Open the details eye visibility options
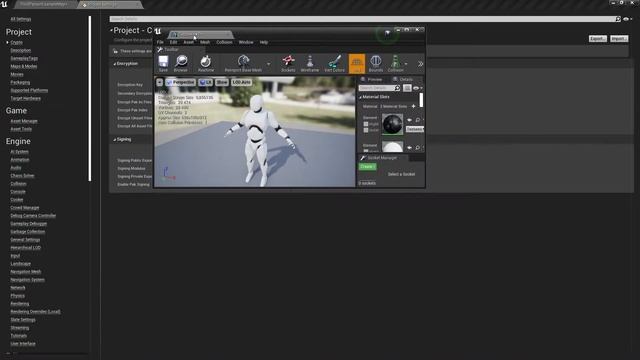640x360 pixels. (417, 88)
